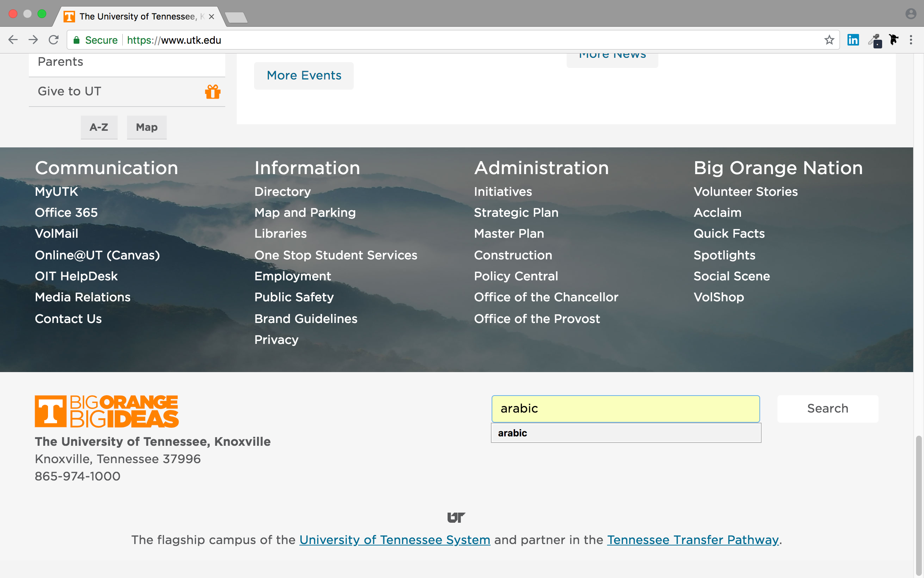
Task: Click the orange gift icon beside Give to UT
Action: [213, 92]
